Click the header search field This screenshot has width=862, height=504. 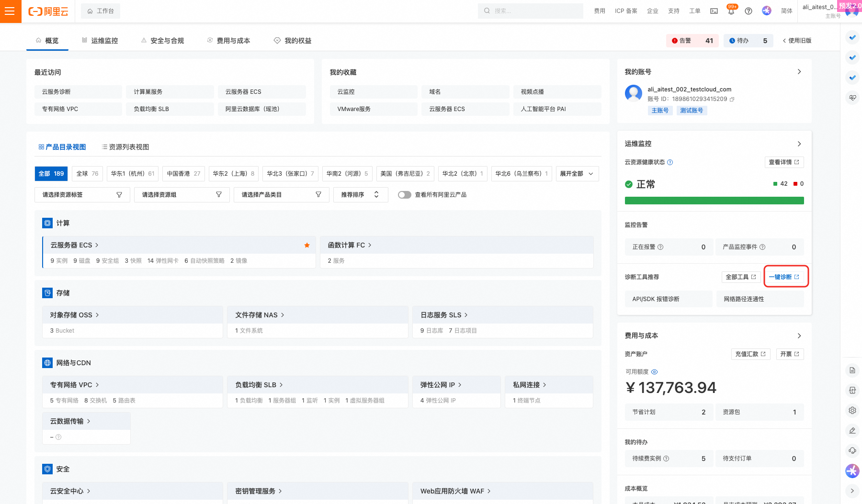(531, 11)
